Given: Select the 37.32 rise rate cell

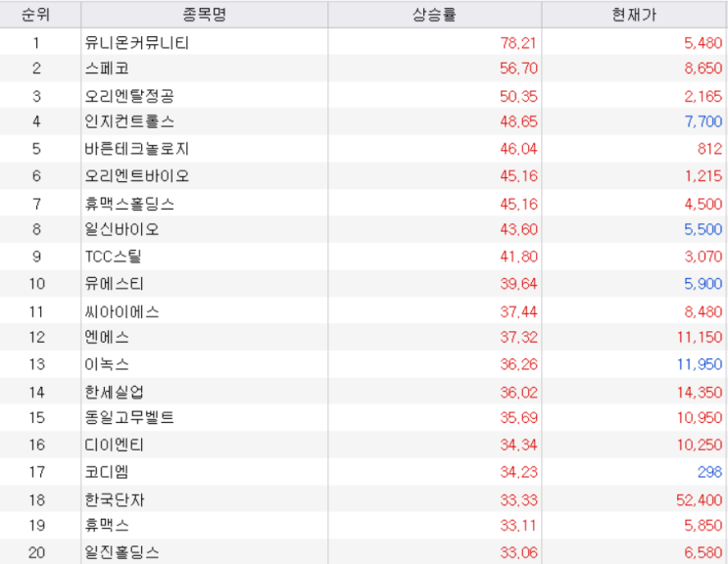Looking at the screenshot, I should pyautogui.click(x=518, y=337).
